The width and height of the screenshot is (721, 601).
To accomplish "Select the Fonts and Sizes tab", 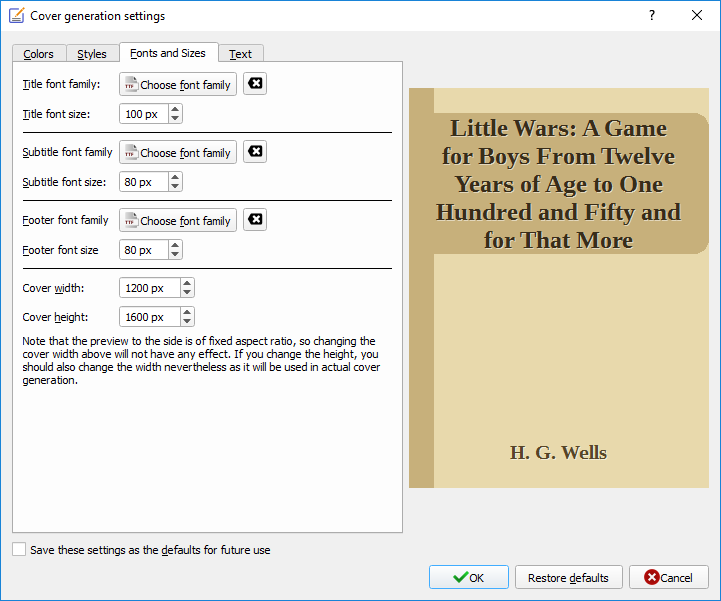I will (168, 53).
